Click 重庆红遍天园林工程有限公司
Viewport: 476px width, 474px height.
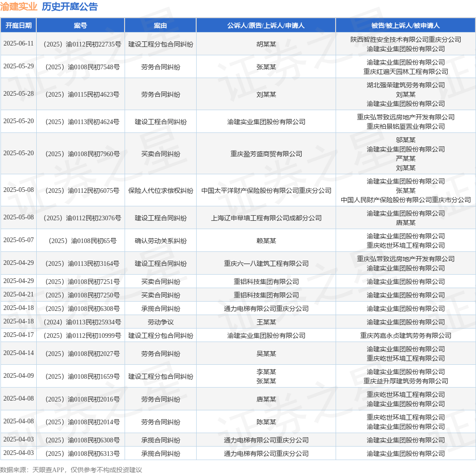tap(405, 72)
